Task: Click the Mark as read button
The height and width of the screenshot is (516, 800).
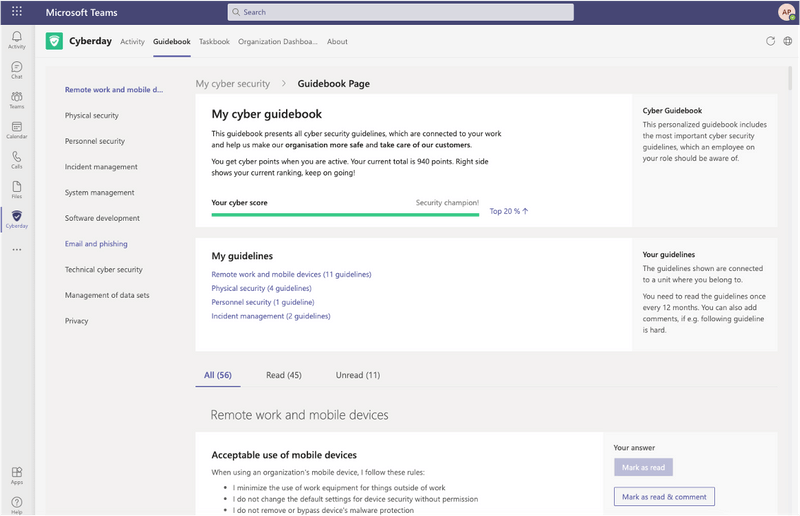Action: click(644, 467)
